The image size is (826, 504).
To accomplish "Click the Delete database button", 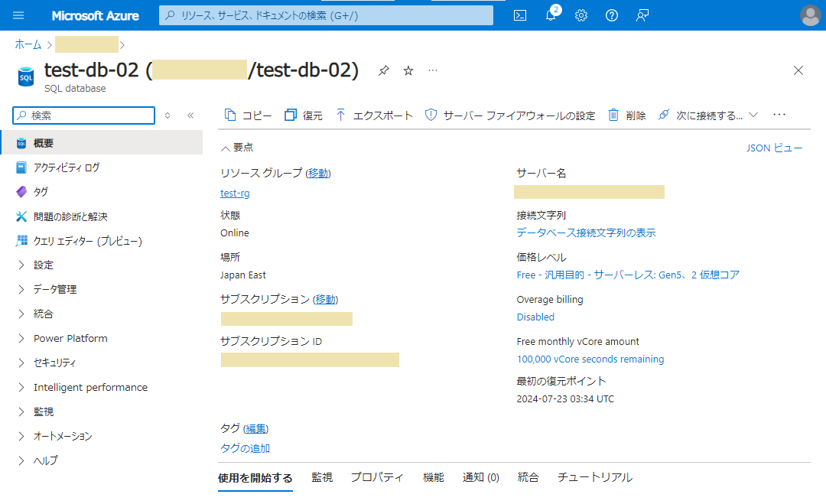I will (627, 115).
